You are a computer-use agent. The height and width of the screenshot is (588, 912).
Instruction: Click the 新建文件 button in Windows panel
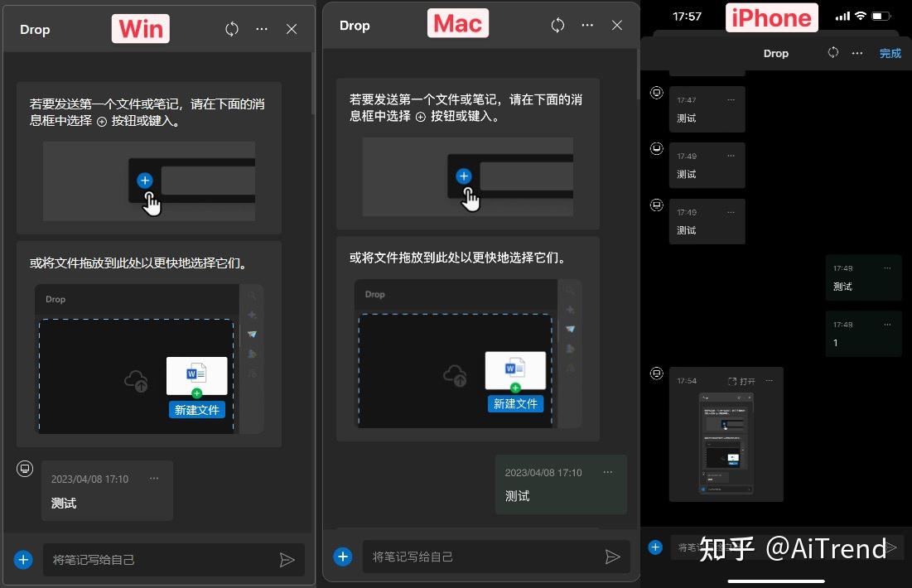click(x=197, y=409)
